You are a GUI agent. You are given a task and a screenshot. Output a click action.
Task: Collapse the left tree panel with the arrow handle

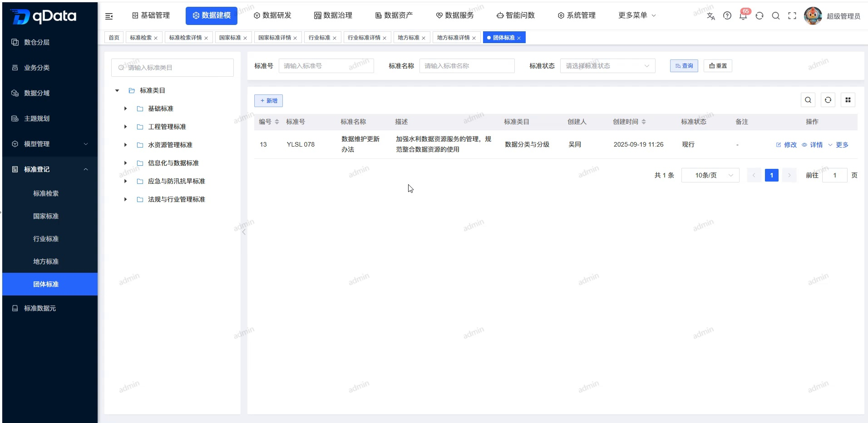coord(244,232)
